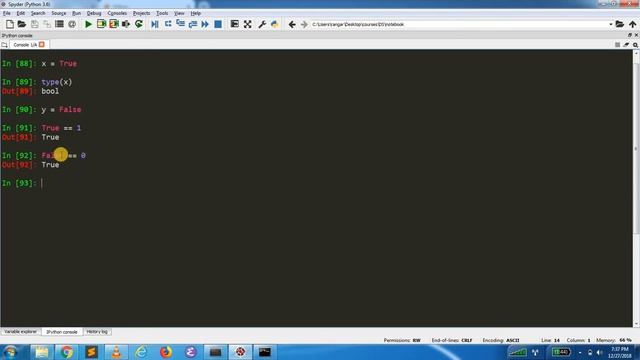Viewport: 640px width, 360px height.
Task: Run file with the green play icon
Action: click(x=88, y=24)
